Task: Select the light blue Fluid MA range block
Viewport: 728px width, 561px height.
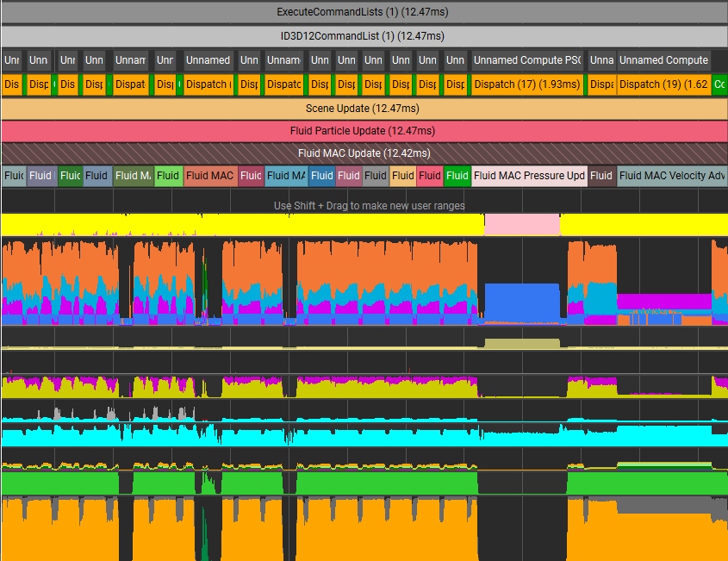Action: [x=287, y=176]
